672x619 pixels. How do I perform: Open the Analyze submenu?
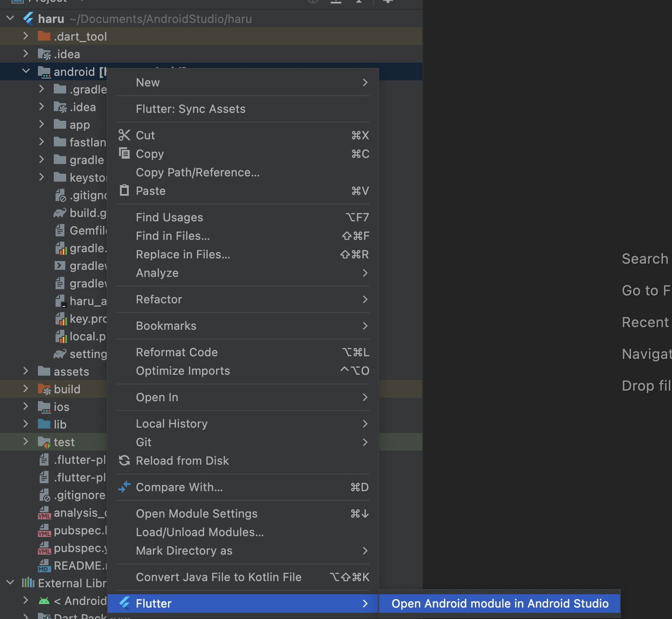tap(243, 273)
